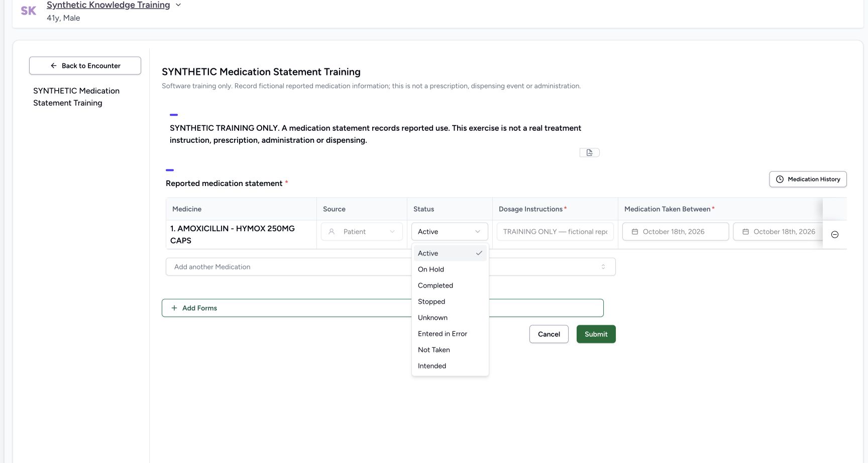Click the SK patient avatar
Image resolution: width=868 pixels, height=463 pixels.
29,11
